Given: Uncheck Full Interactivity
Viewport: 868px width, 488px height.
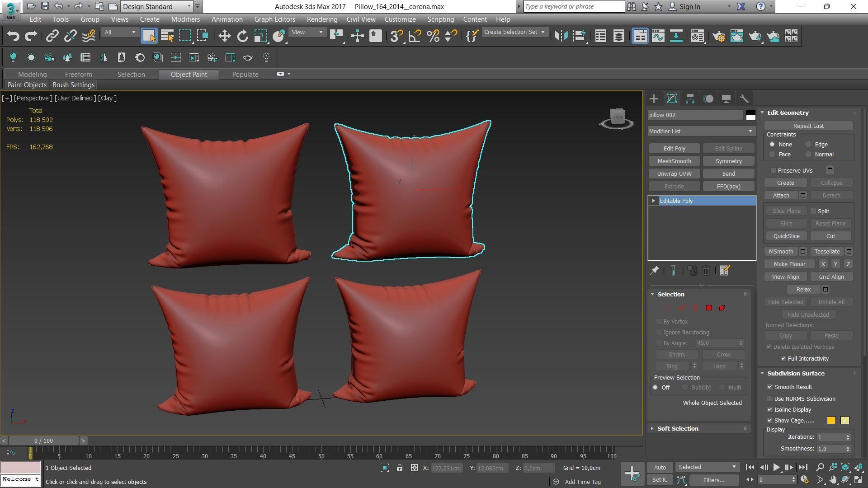Looking at the screenshot, I should pos(783,359).
